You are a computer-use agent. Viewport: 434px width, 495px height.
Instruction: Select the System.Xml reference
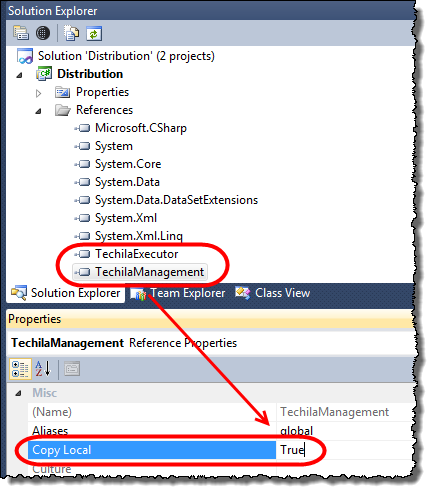click(126, 218)
